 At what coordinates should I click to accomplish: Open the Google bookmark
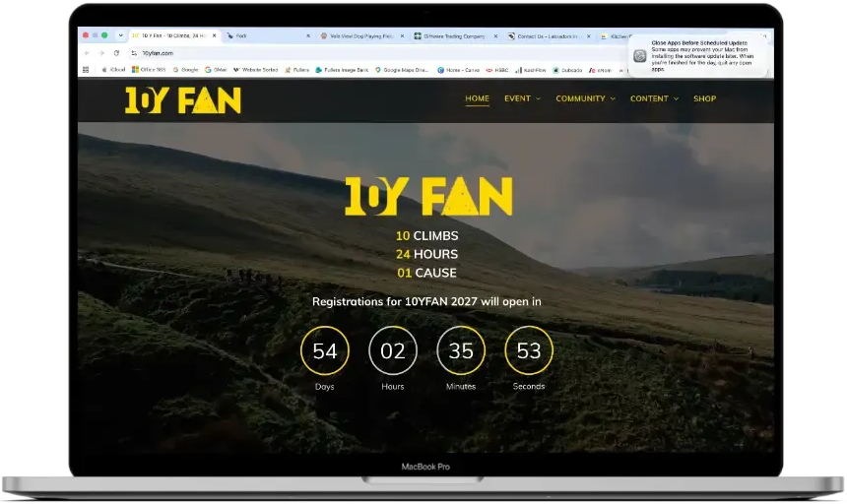tap(185, 70)
